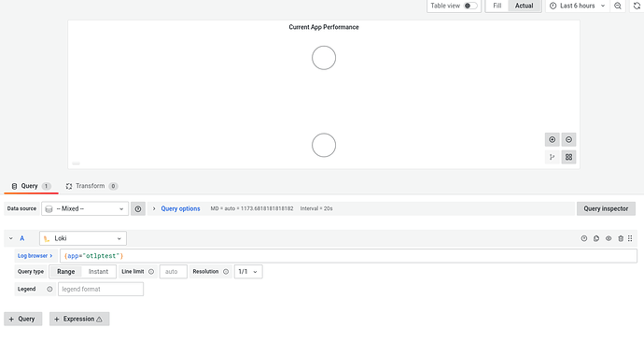Click the upper node circle in graph
The height and width of the screenshot is (342, 644).
coord(324,58)
